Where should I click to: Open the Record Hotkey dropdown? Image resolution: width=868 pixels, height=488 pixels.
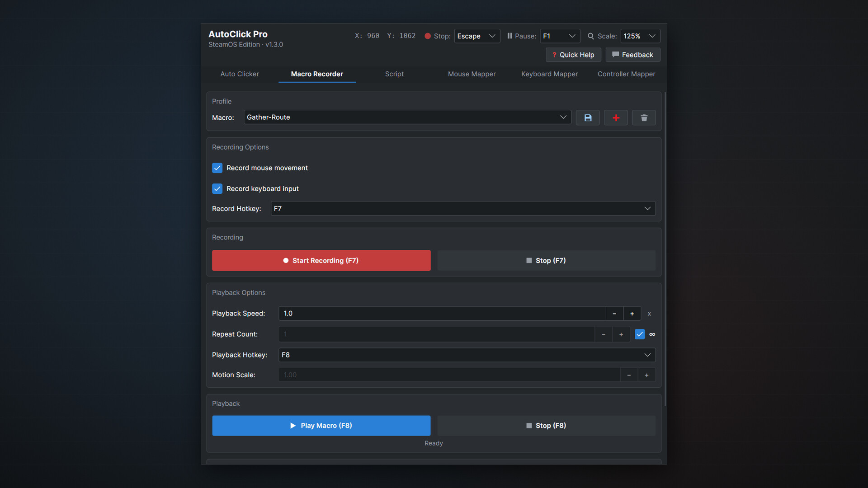(463, 209)
